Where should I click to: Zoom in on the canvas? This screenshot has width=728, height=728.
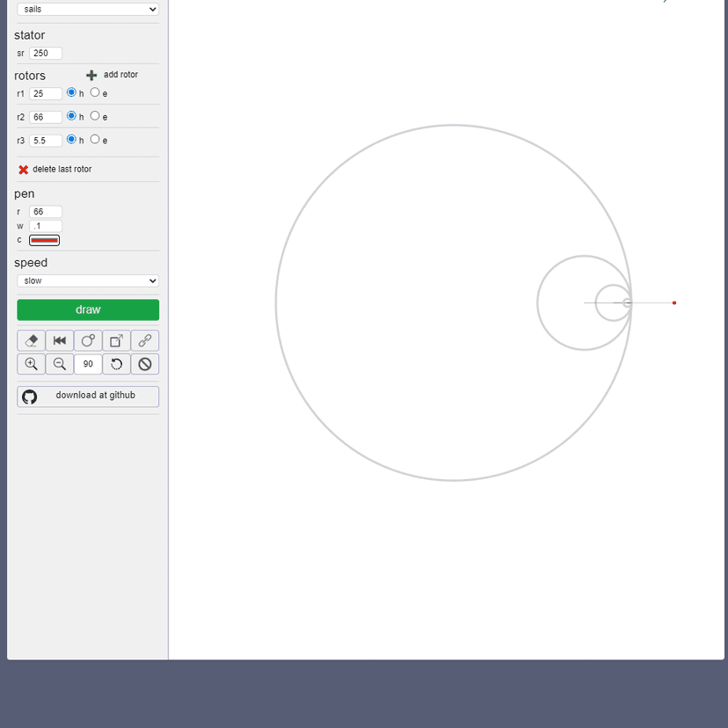[x=31, y=363]
